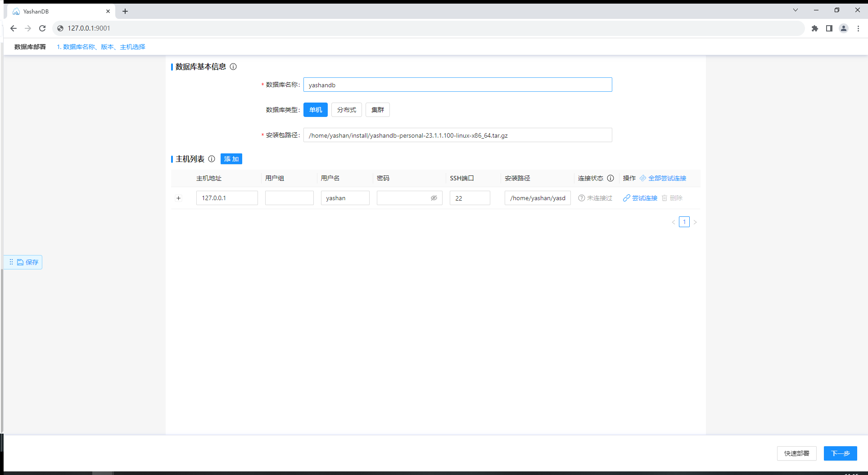Select 分布式 database type
This screenshot has height=475, width=868.
[x=347, y=110]
